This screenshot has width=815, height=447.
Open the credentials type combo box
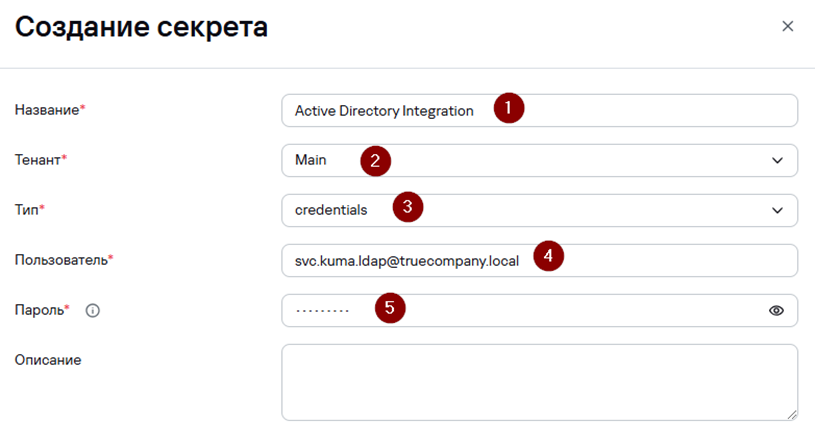pyautogui.click(x=540, y=211)
